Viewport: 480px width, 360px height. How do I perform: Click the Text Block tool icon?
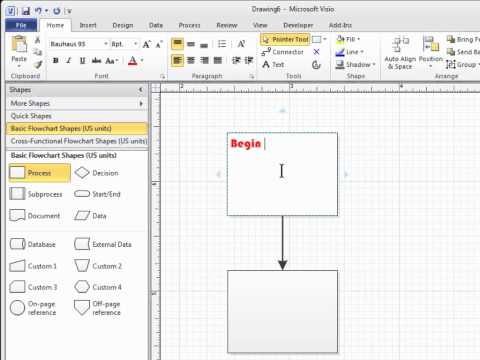pos(316,65)
